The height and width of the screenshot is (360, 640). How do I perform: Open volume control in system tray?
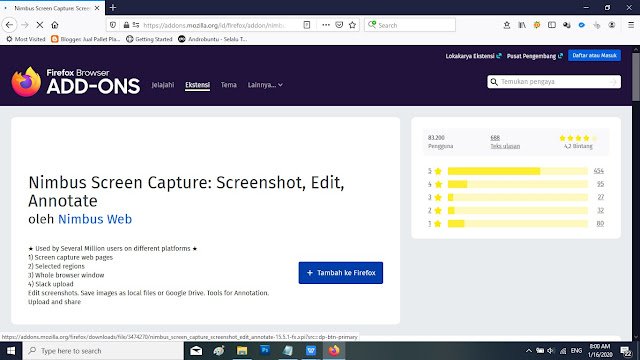pyautogui.click(x=551, y=351)
